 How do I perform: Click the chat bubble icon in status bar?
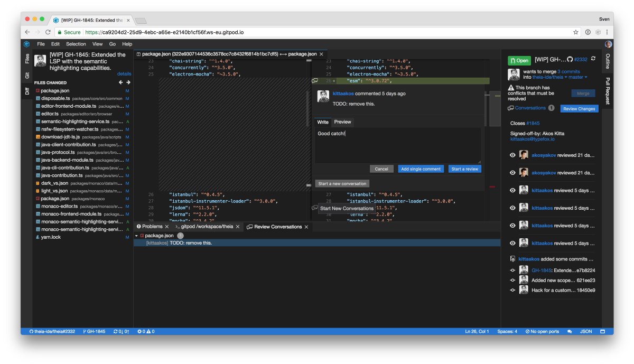[x=570, y=331]
